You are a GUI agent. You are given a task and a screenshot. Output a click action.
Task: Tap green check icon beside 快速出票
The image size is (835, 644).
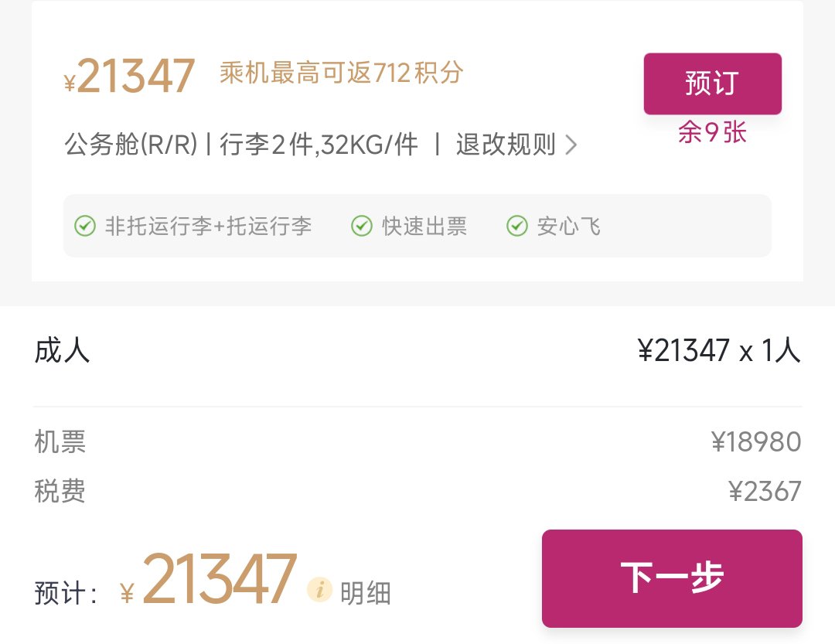tap(362, 226)
